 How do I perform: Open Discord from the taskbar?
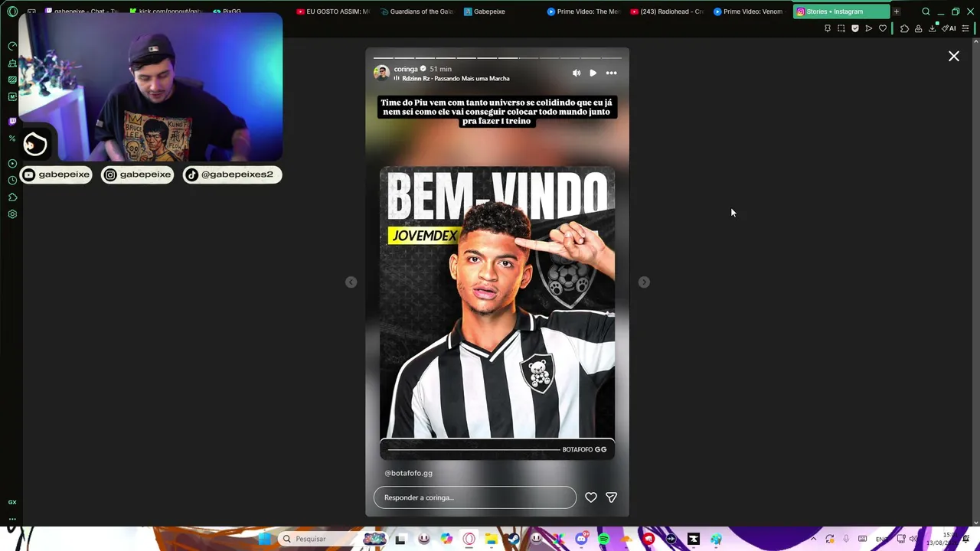(581, 539)
